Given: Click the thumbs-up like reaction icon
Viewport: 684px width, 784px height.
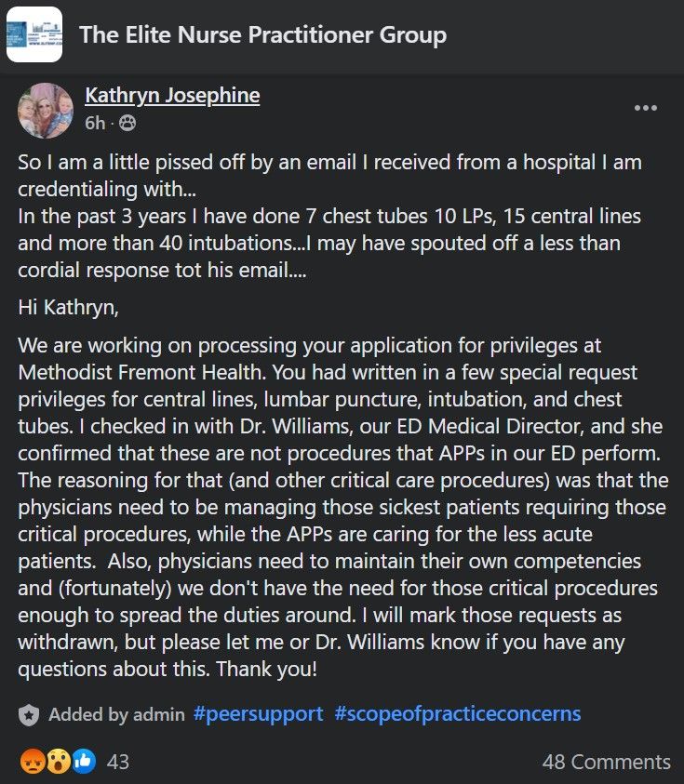Looking at the screenshot, I should click(x=84, y=762).
